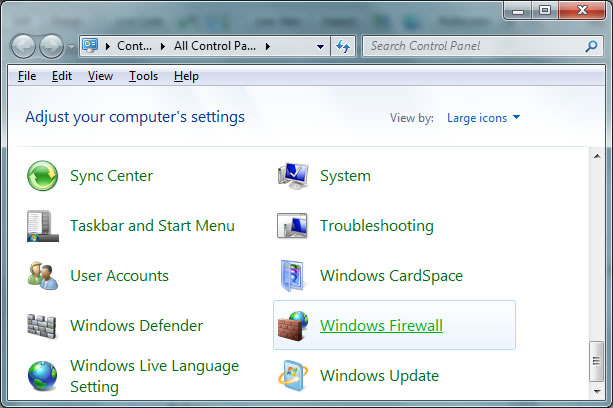The height and width of the screenshot is (408, 613).
Task: Open the View menu
Action: (100, 76)
